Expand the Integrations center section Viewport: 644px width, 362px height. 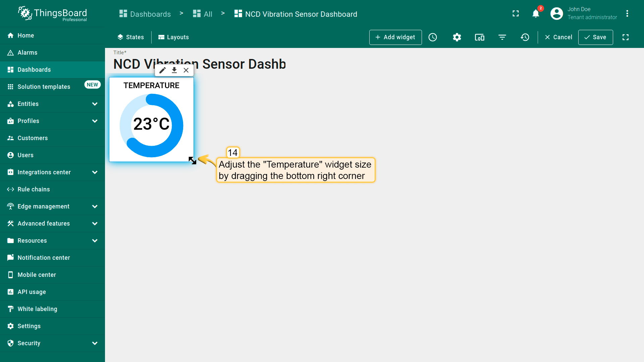[x=95, y=172]
